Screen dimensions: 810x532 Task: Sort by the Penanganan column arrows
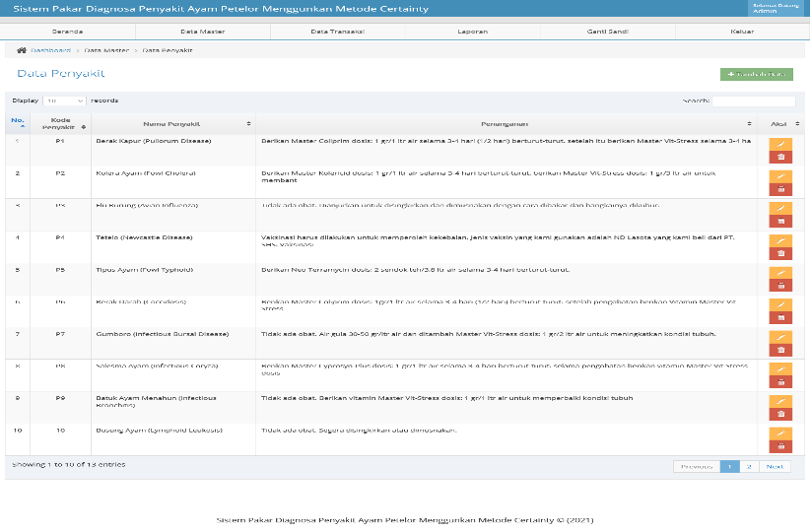[749, 124]
